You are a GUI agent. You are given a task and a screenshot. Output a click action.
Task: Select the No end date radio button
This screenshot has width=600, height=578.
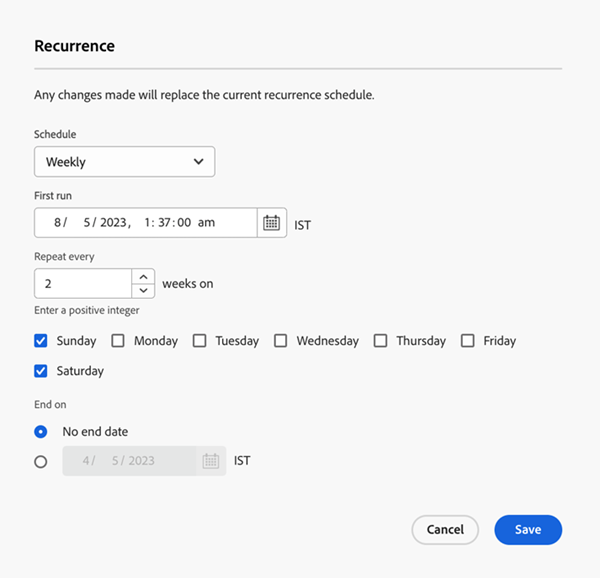click(x=41, y=432)
